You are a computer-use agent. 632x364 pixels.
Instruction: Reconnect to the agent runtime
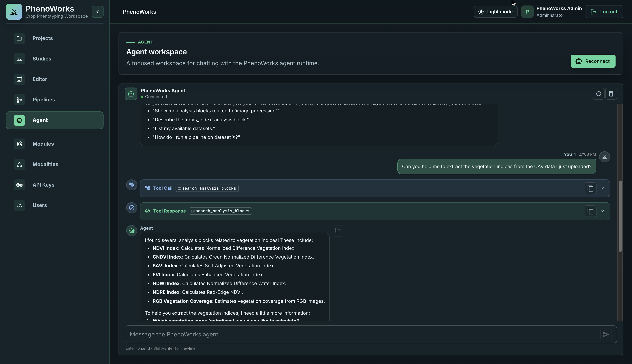[593, 61]
